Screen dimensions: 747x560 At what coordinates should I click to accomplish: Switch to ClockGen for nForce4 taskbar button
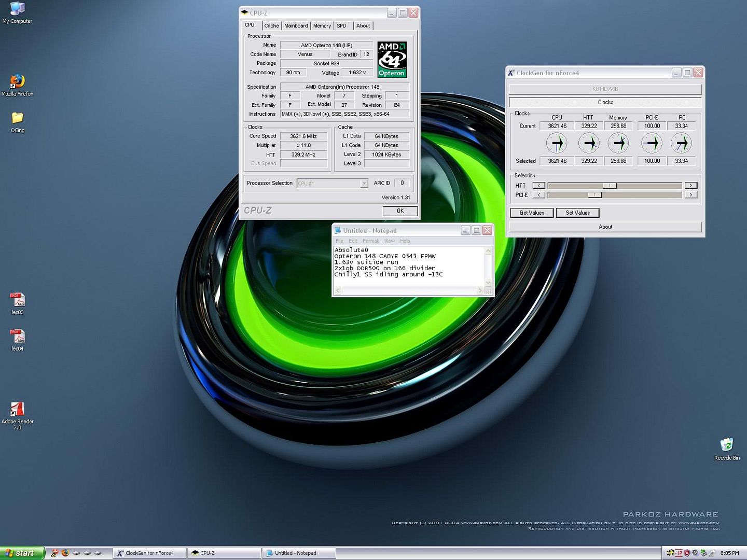pyautogui.click(x=150, y=553)
